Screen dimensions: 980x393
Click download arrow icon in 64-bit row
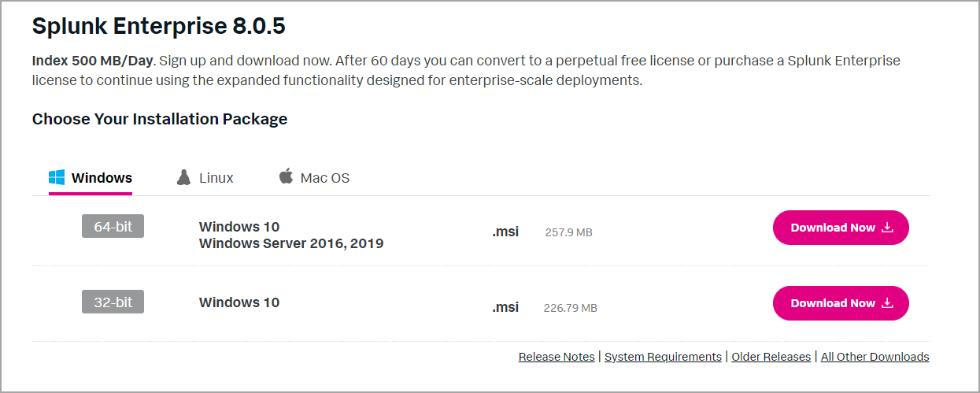[887, 228]
